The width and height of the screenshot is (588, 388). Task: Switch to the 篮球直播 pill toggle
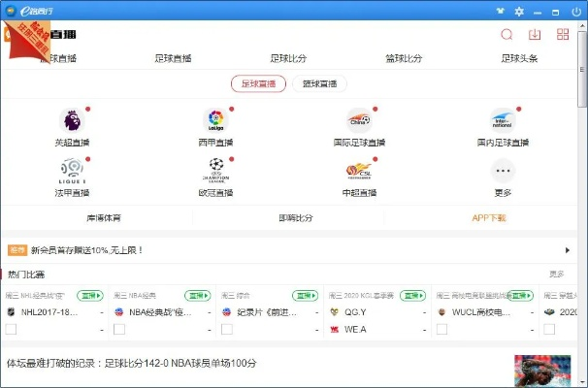(x=319, y=84)
